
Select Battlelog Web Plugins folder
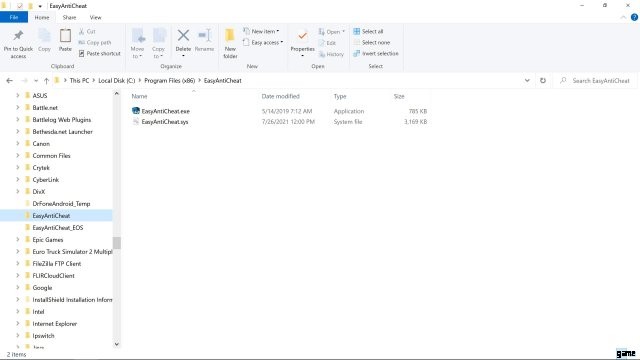pyautogui.click(x=62, y=120)
